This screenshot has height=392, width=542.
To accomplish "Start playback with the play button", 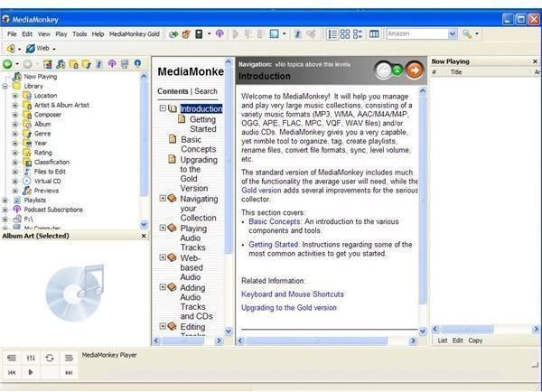I will tap(31, 372).
